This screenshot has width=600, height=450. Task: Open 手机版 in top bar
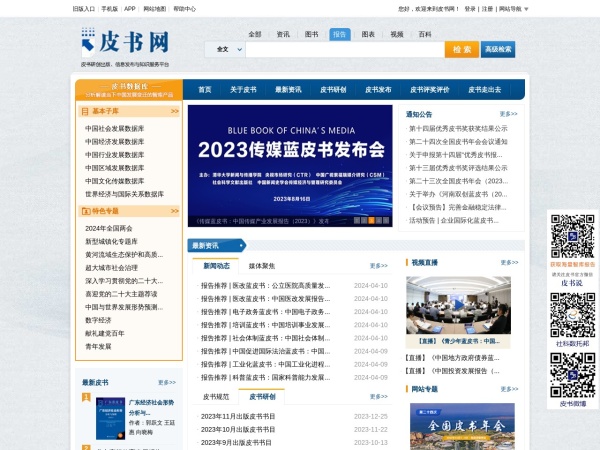109,9
